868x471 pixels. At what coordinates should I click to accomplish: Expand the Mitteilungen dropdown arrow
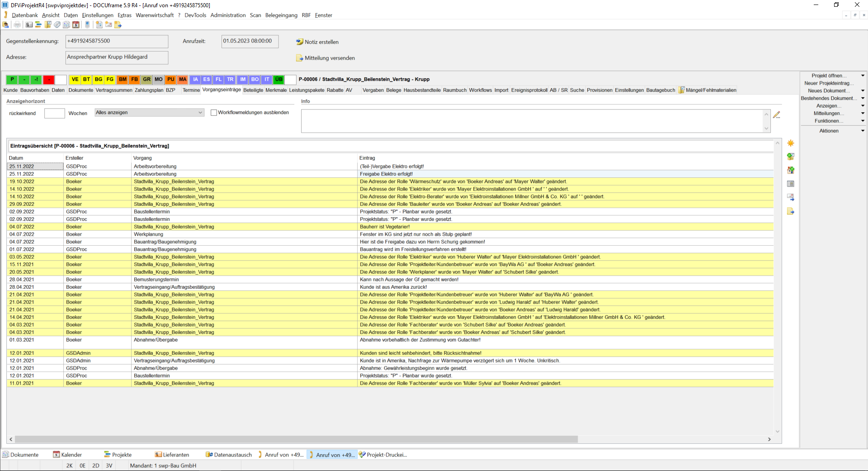(x=863, y=113)
